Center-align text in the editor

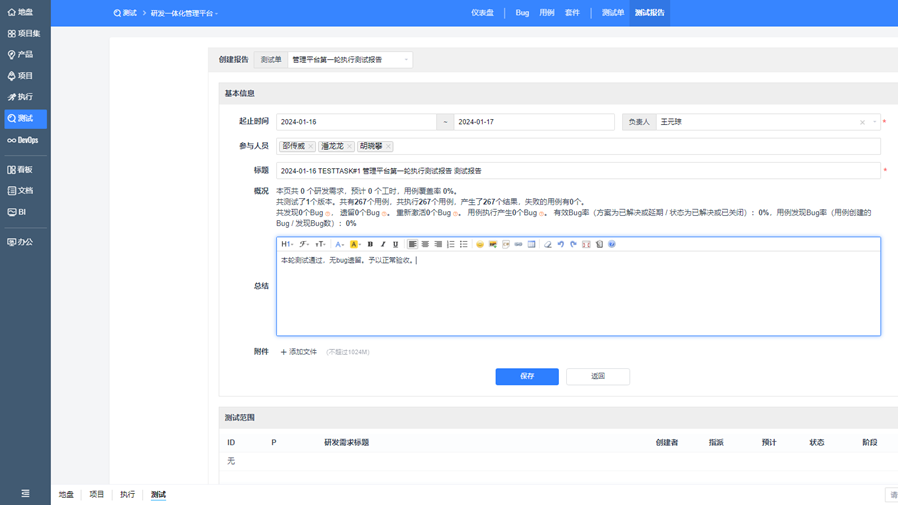click(x=425, y=244)
